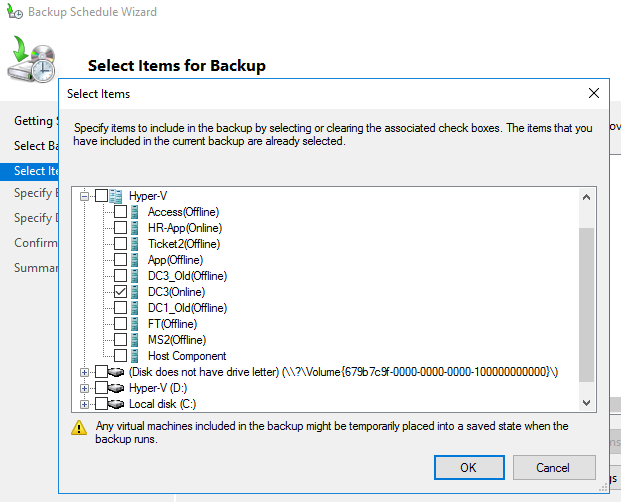Click the drive icon for no-letter disk
Image resolution: width=621 pixels, height=502 pixels.
pyautogui.click(x=116, y=372)
